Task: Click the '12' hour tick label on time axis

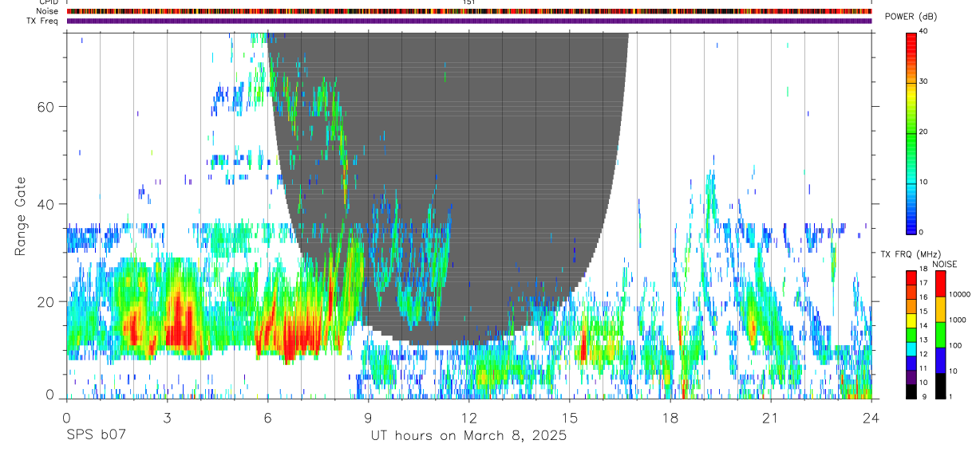Action: click(469, 418)
